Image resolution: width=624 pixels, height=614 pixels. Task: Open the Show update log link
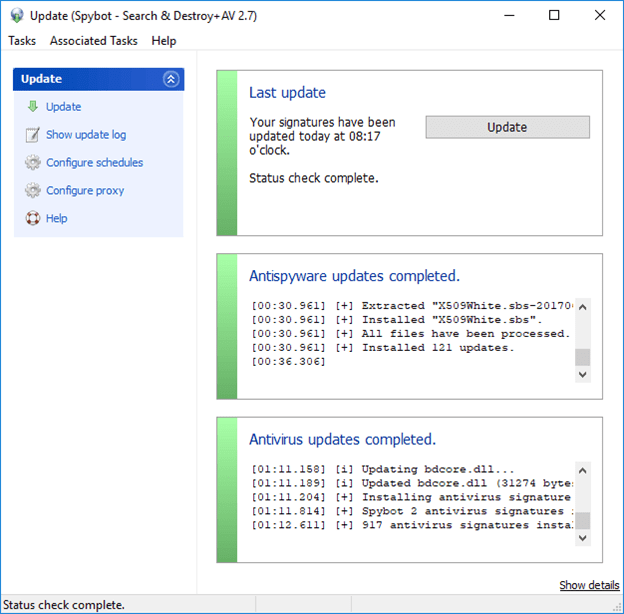(x=86, y=134)
